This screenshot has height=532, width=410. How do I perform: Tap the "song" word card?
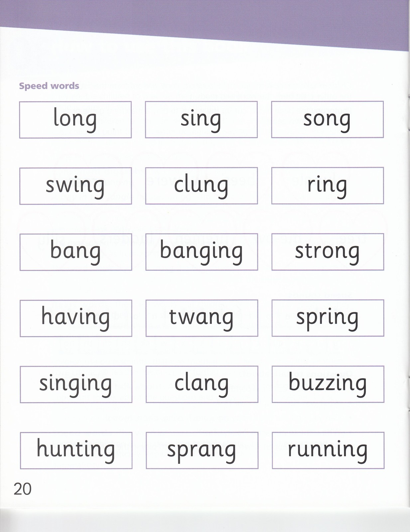coord(327,120)
